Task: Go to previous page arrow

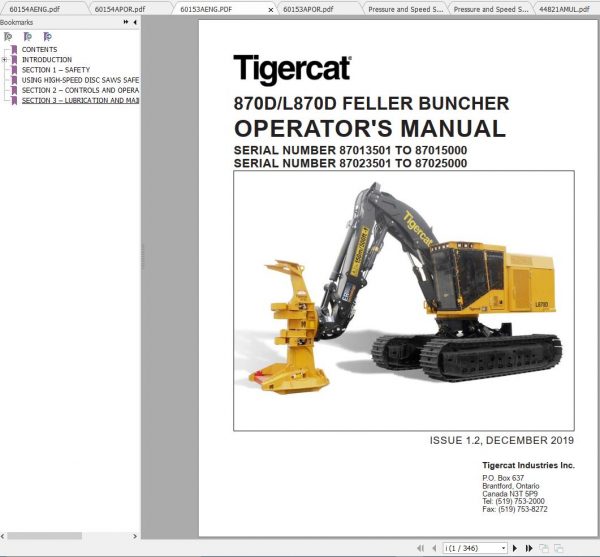Action: [x=434, y=548]
